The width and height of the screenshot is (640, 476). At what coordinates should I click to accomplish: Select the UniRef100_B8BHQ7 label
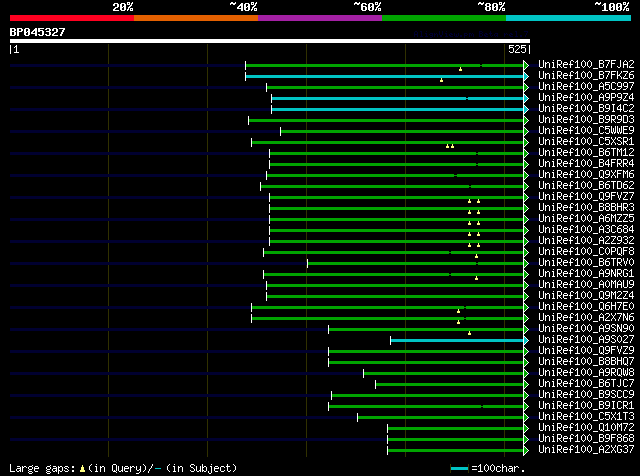coord(586,362)
